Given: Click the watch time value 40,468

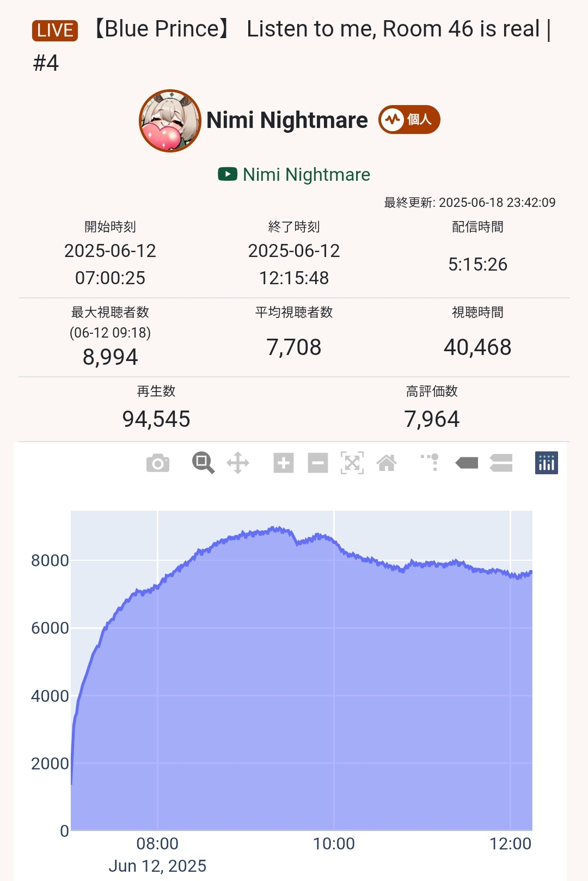Looking at the screenshot, I should click(x=477, y=347).
